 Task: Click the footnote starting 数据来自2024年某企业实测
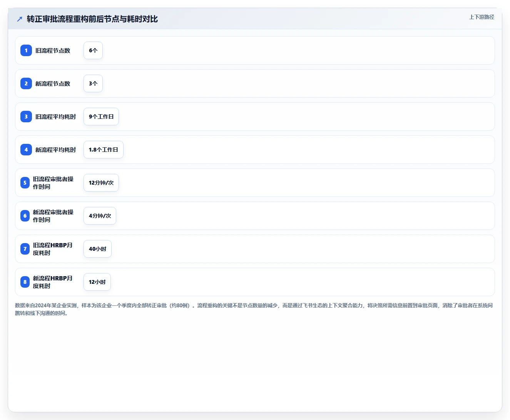[x=254, y=309]
